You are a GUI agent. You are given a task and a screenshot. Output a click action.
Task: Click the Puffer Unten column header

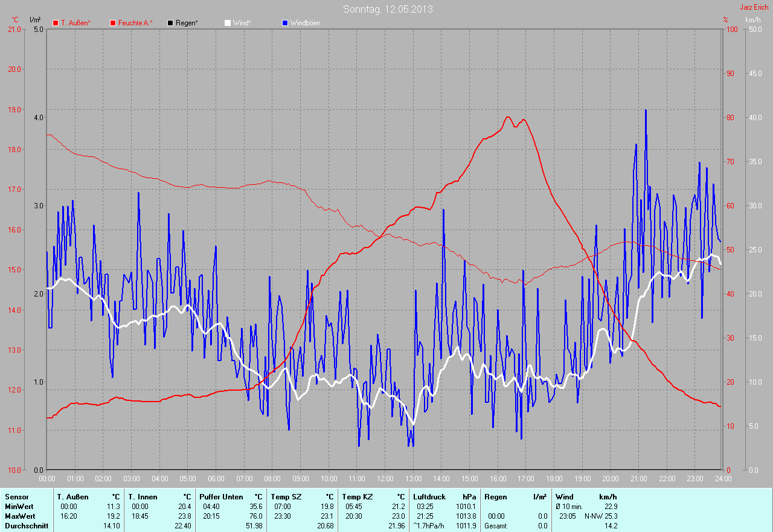pyautogui.click(x=221, y=496)
